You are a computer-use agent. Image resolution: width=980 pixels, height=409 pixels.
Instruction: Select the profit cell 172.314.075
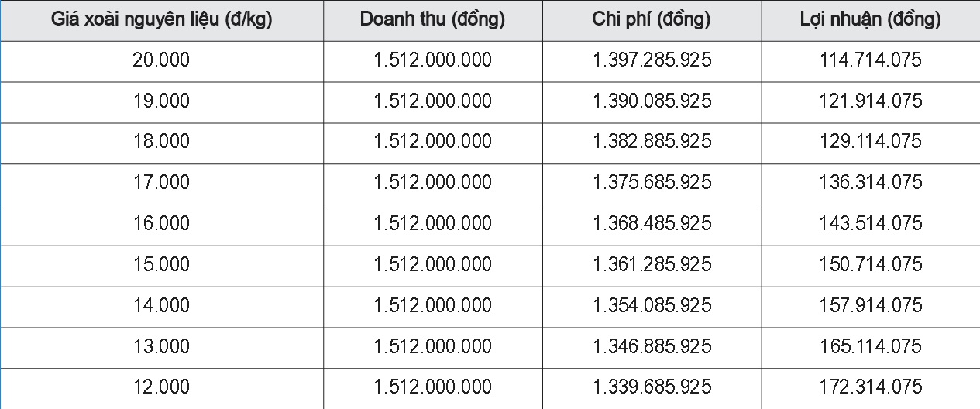point(871,388)
